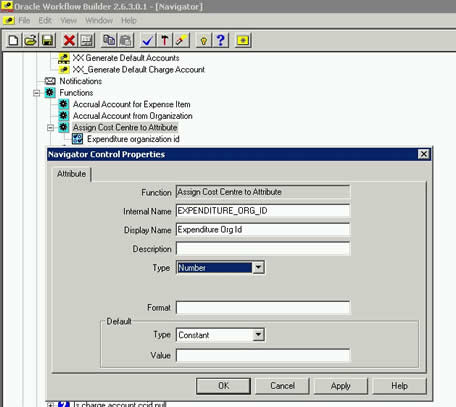
Task: Click the yellow window toolbar icon
Action: pyautogui.click(x=243, y=40)
